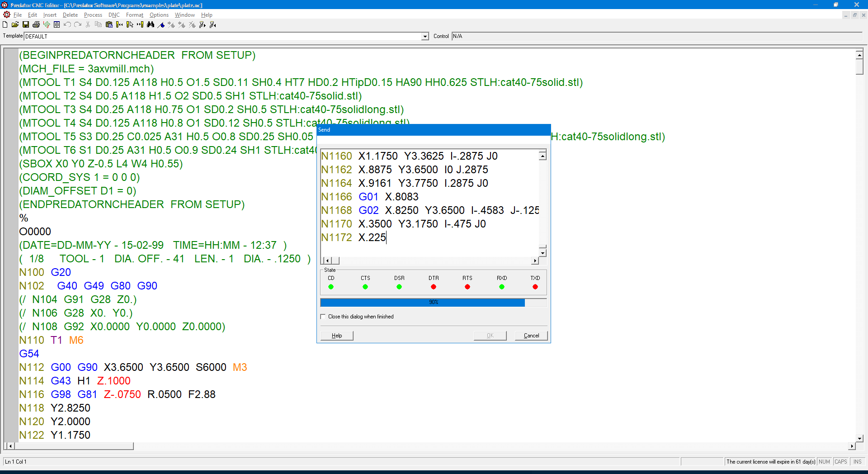Open an existing NC file
Image resolution: width=868 pixels, height=474 pixels.
[x=15, y=25]
